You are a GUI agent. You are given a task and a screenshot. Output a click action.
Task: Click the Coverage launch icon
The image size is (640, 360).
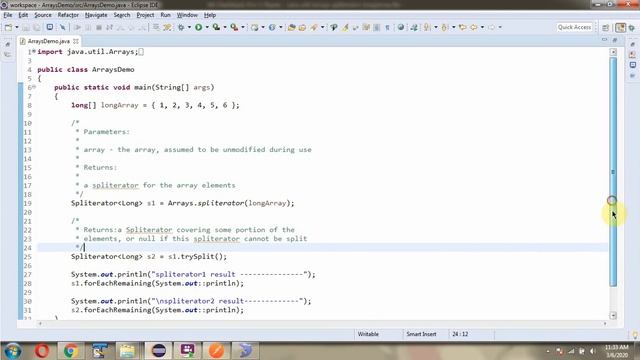(x=216, y=27)
